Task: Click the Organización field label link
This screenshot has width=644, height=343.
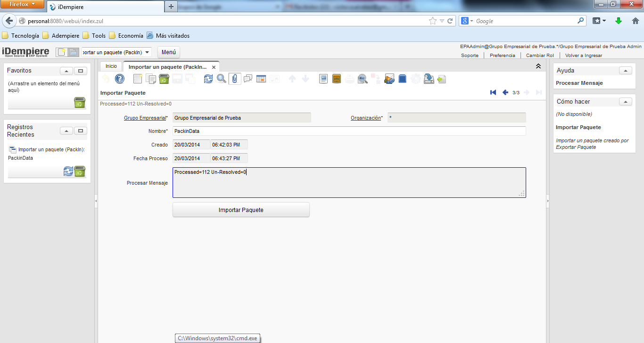Action: (365, 118)
